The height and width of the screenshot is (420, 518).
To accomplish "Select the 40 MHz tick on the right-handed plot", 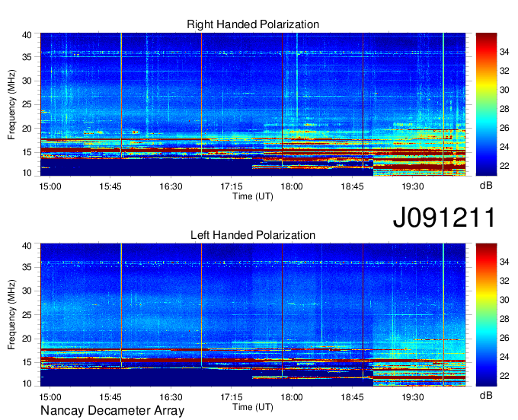I will [x=27, y=35].
